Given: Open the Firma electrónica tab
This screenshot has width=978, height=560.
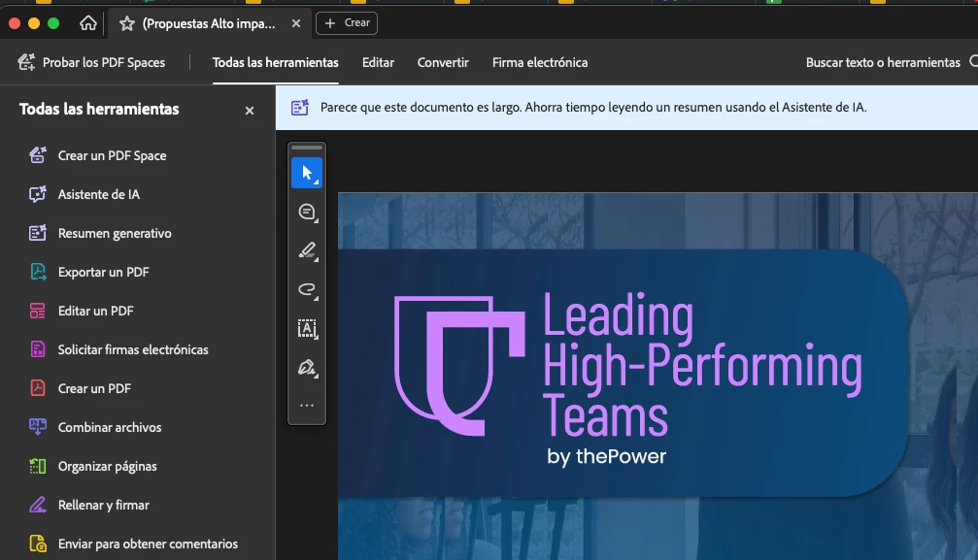Looking at the screenshot, I should (540, 62).
